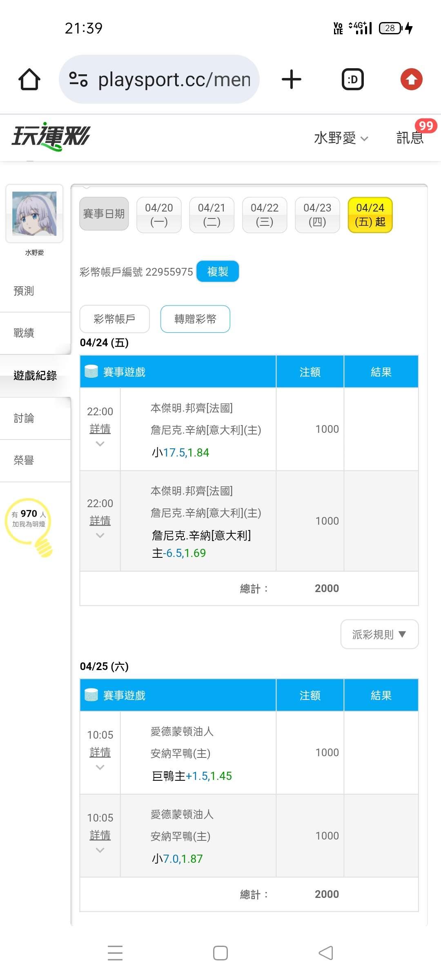441x980 pixels.
Task: Tap the 水野愛 profile avatar thumbnail
Action: (x=34, y=214)
